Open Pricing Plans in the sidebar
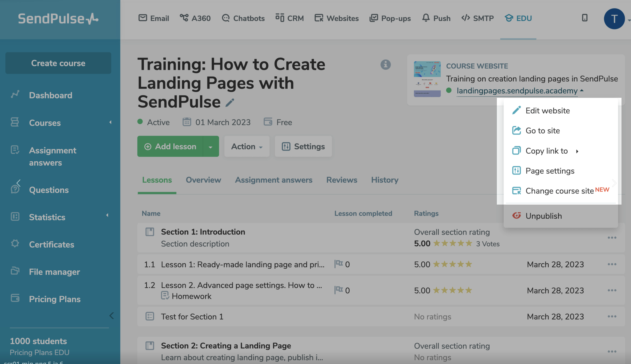Viewport: 631px width, 364px height. 55,299
